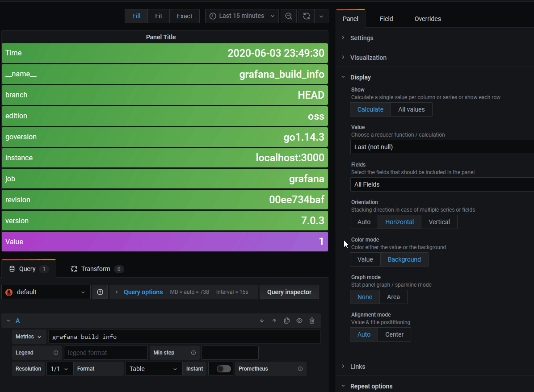This screenshot has width=534, height=392.
Task: Set Color mode to Value
Action: pos(365,259)
